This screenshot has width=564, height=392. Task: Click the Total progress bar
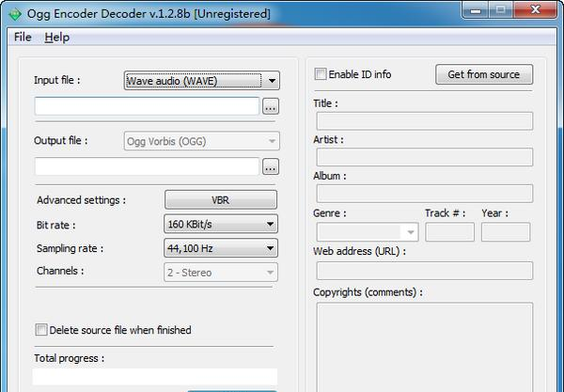[155, 377]
